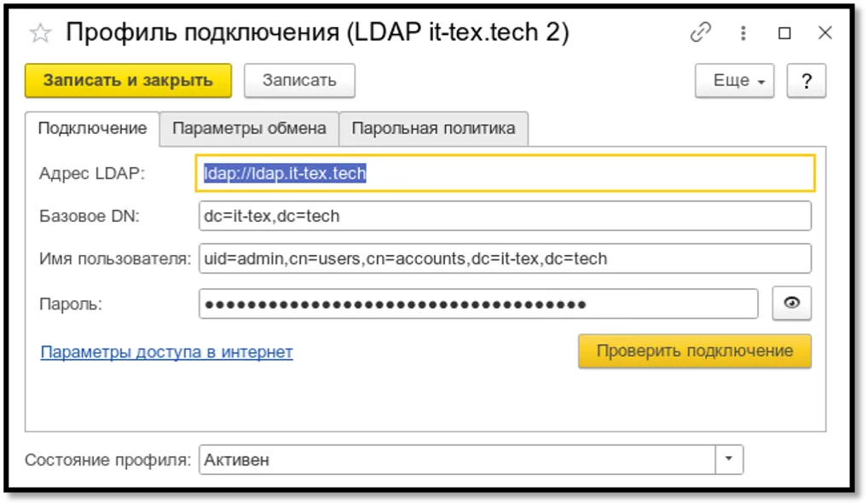The image size is (868, 504).
Task: Reveal the password using the eye icon
Action: coord(791,303)
